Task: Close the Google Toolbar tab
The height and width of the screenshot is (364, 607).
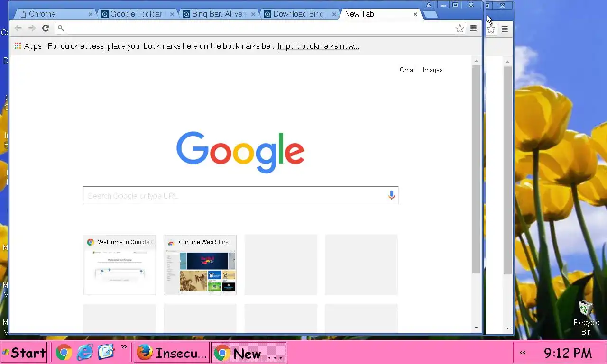Action: (171, 14)
